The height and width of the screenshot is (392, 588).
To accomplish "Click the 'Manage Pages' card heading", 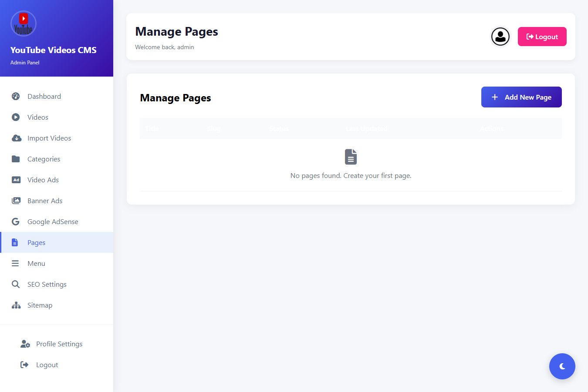I will point(176,98).
